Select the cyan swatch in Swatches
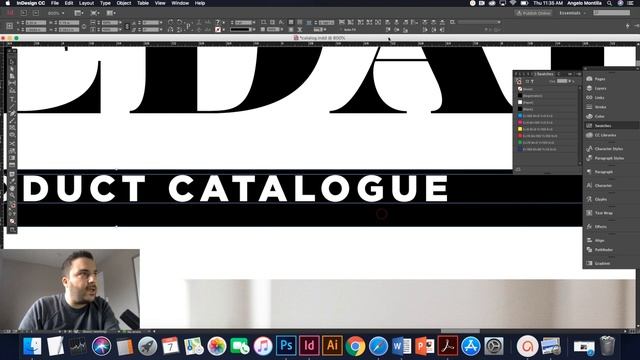Viewport: 640px width, 360px height. pyautogui.click(x=547, y=116)
